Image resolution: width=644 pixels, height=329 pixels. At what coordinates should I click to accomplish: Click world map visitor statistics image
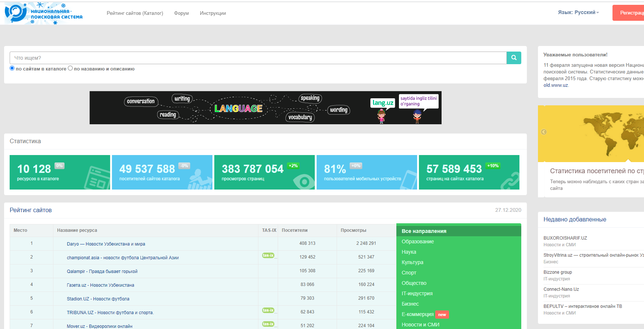[x=591, y=134]
